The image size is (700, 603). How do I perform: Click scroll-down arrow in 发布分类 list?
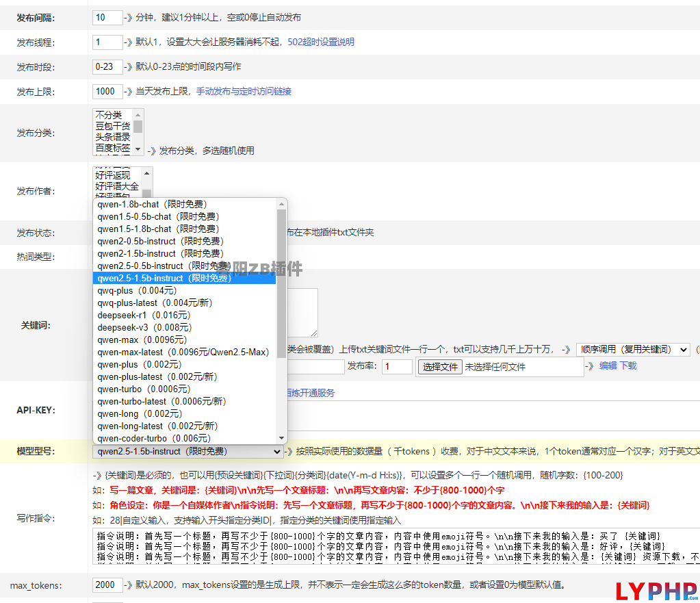click(138, 149)
